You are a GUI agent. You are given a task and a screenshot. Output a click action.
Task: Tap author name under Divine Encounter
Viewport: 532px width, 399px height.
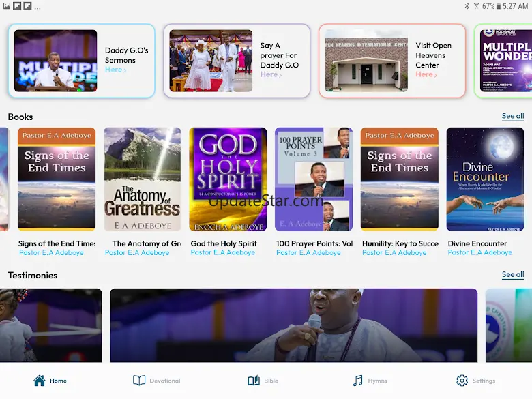coord(479,252)
